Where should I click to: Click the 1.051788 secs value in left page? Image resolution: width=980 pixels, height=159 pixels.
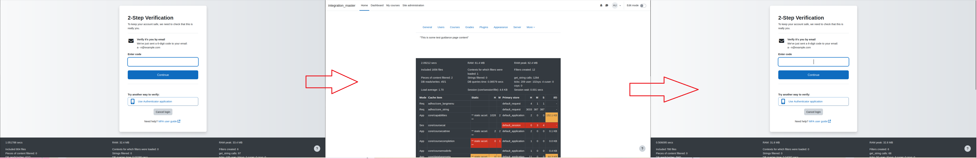(x=14, y=143)
